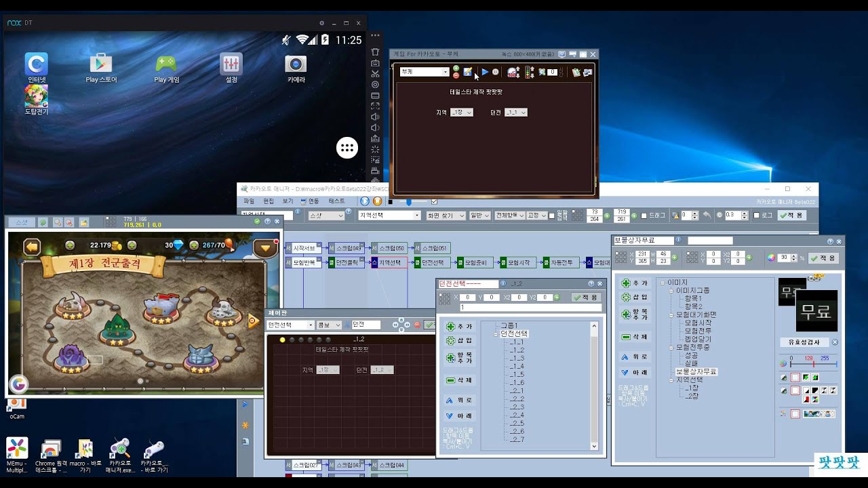This screenshot has width=868, height=488.
Task: Open the 전체화면 dropdown
Action: pos(509,216)
